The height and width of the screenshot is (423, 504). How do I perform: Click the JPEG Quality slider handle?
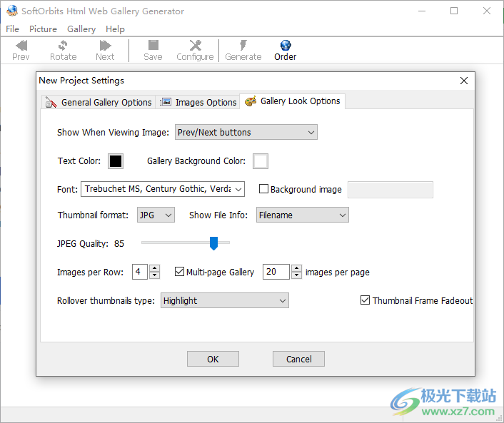213,243
